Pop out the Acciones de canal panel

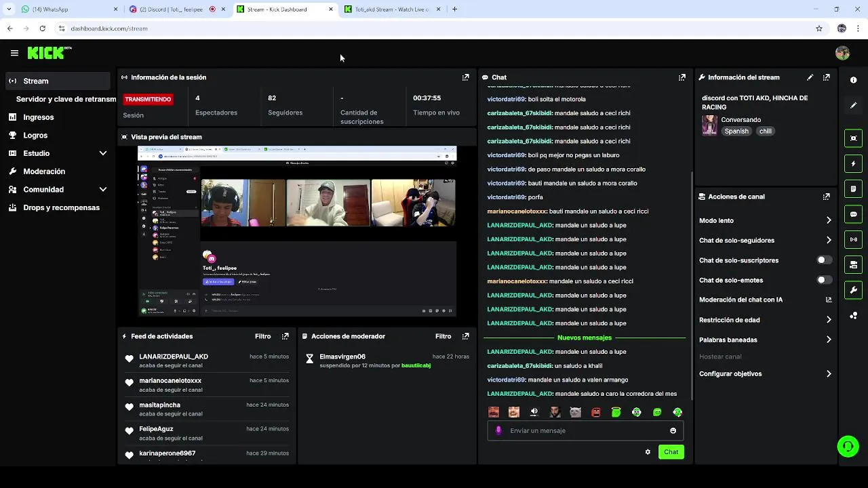point(826,197)
